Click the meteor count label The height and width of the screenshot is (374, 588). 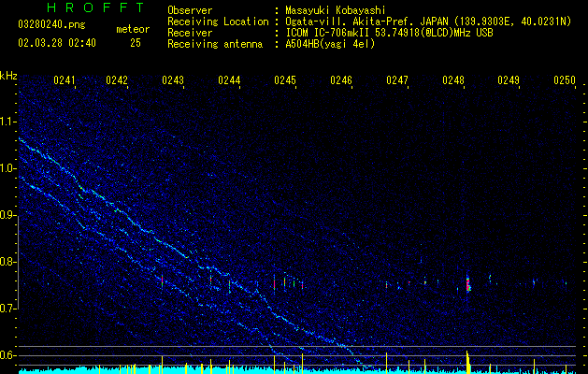(x=133, y=29)
